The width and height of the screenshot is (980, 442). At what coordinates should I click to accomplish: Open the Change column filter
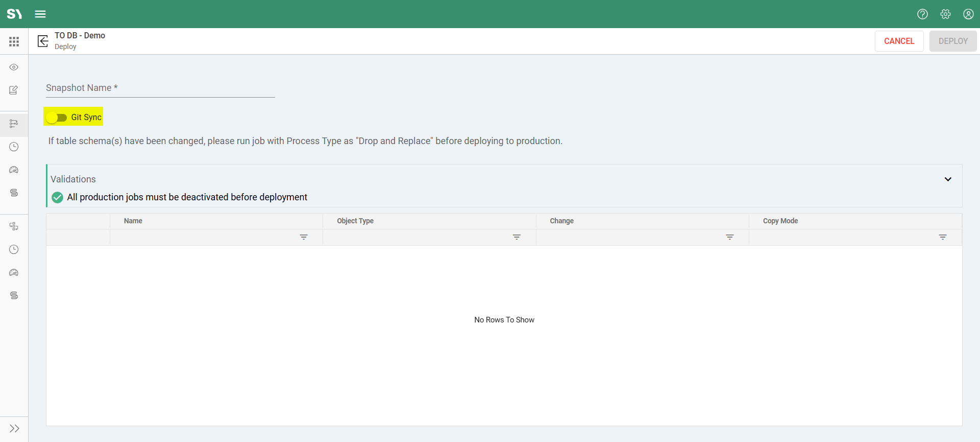click(730, 237)
